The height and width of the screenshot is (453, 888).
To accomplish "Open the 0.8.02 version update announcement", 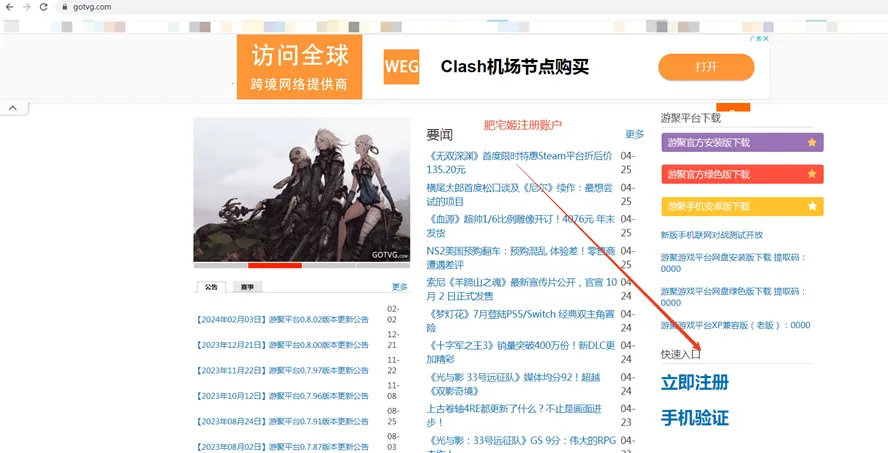I will [283, 319].
